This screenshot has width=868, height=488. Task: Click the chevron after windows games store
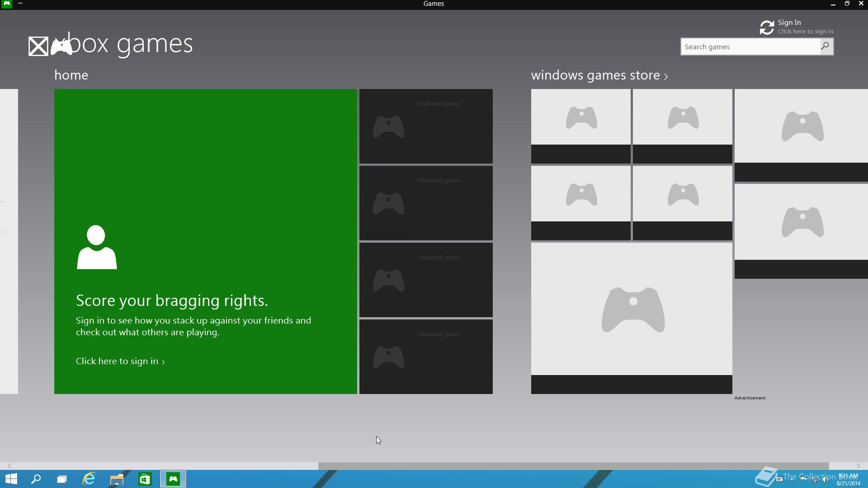point(665,76)
